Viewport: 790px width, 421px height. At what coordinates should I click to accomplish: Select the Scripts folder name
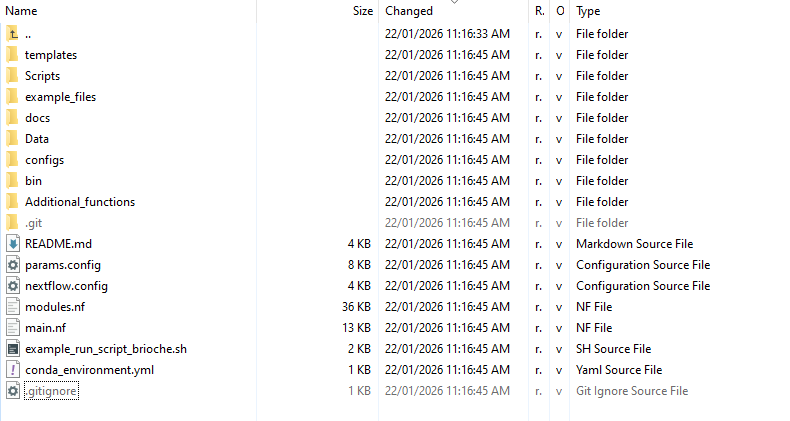42,76
